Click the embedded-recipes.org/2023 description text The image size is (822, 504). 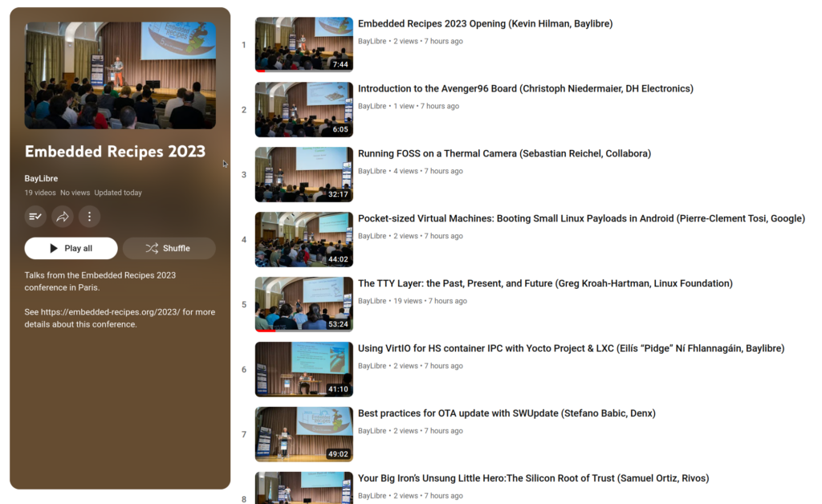coord(120,318)
